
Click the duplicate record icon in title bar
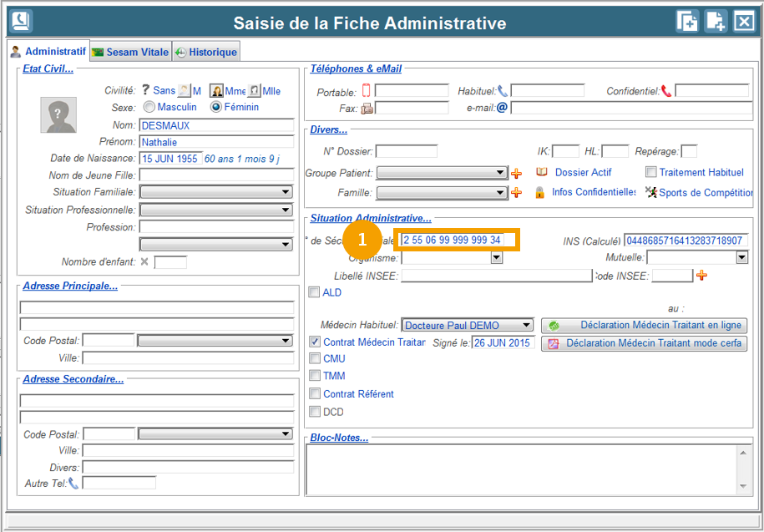pyautogui.click(x=686, y=22)
